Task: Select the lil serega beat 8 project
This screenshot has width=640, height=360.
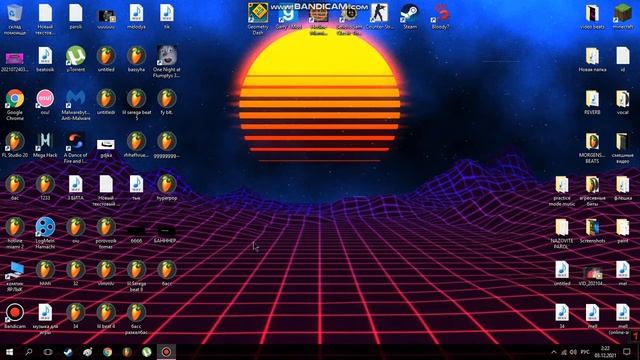Action: [x=136, y=276]
